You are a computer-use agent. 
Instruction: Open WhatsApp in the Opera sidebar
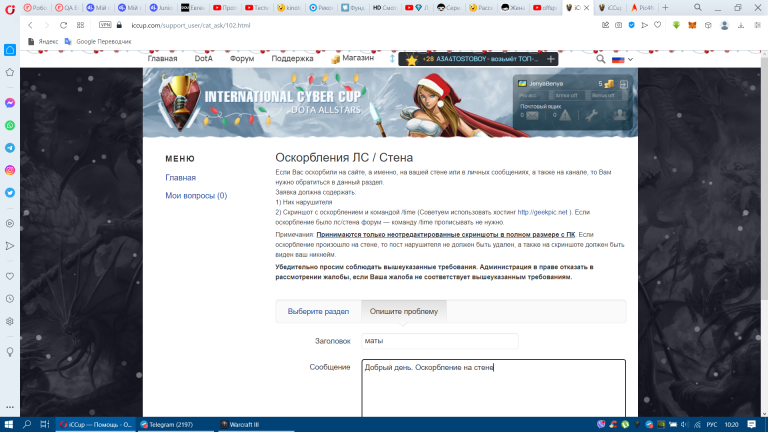point(10,125)
